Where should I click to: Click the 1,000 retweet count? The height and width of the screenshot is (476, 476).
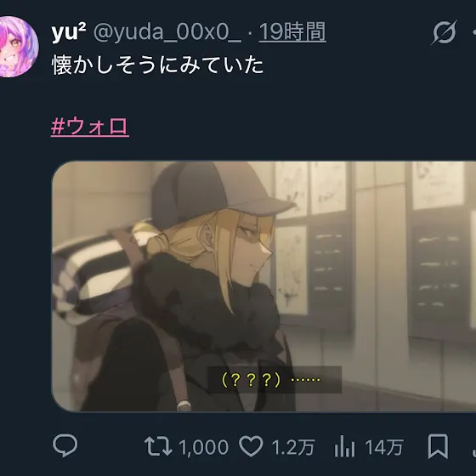(x=203, y=447)
